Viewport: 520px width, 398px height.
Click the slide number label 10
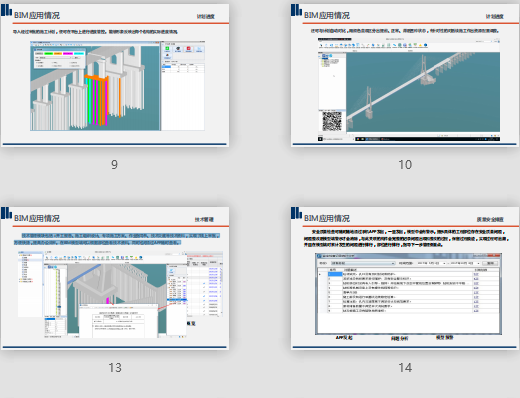pyautogui.click(x=405, y=164)
